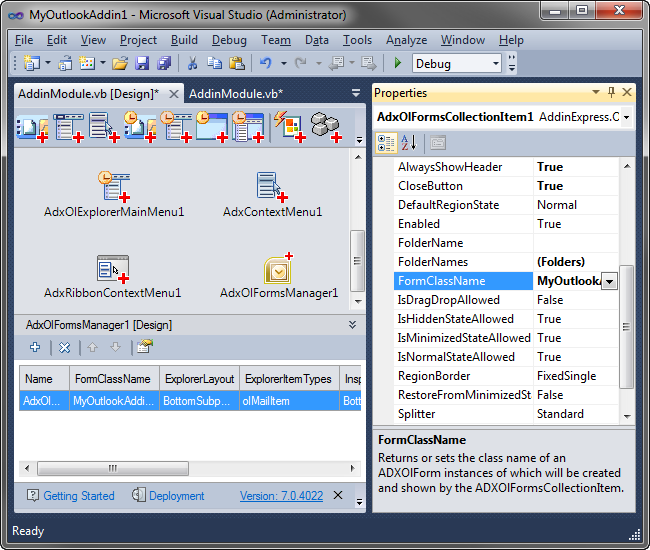Collapse the AdxOlFormsManager1 Design panel chevron
Screen dimensions: 650x550
coord(352,325)
